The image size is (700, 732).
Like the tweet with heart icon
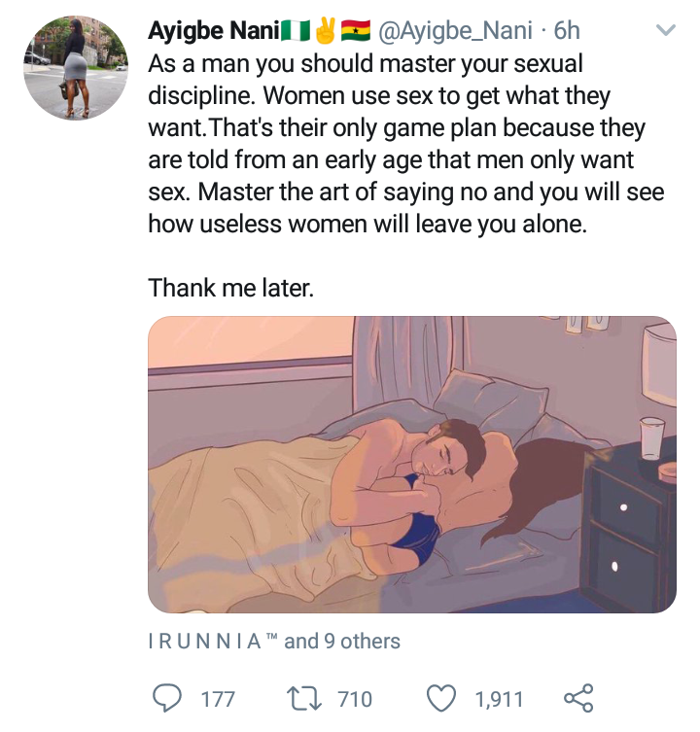pos(441,699)
